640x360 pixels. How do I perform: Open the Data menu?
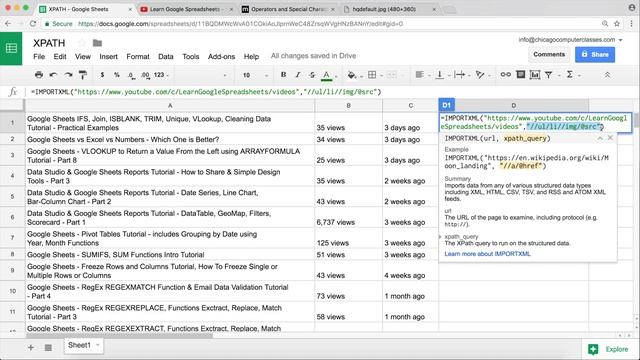[x=165, y=57]
